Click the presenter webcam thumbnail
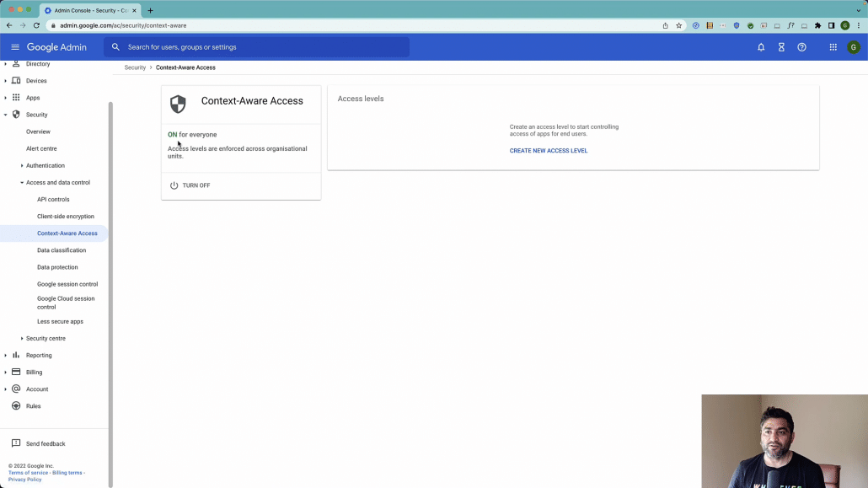The image size is (868, 488). (785, 441)
